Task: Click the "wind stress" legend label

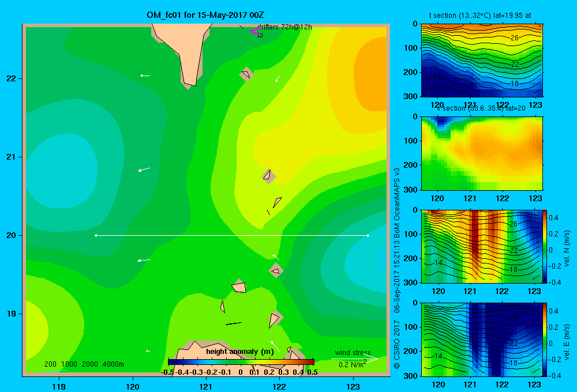Action: pos(353,352)
